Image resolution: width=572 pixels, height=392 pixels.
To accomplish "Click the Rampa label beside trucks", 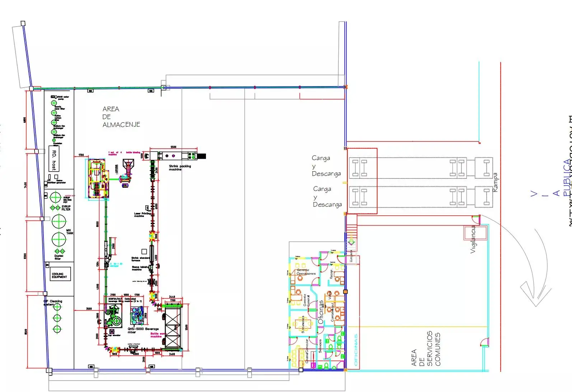I will (x=495, y=182).
